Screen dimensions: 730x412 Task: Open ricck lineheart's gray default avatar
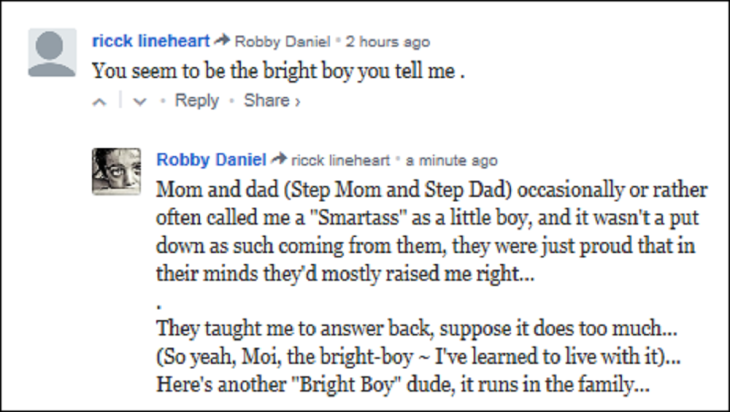[x=51, y=54]
